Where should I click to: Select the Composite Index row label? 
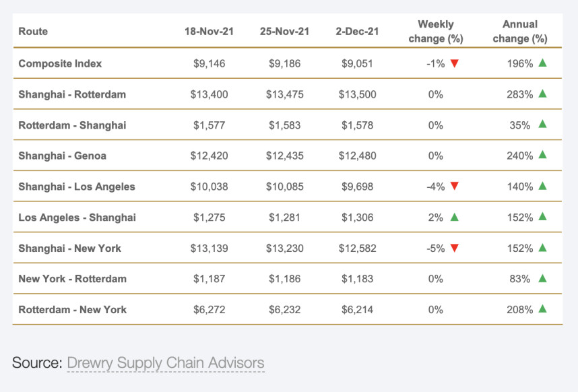pyautogui.click(x=60, y=63)
